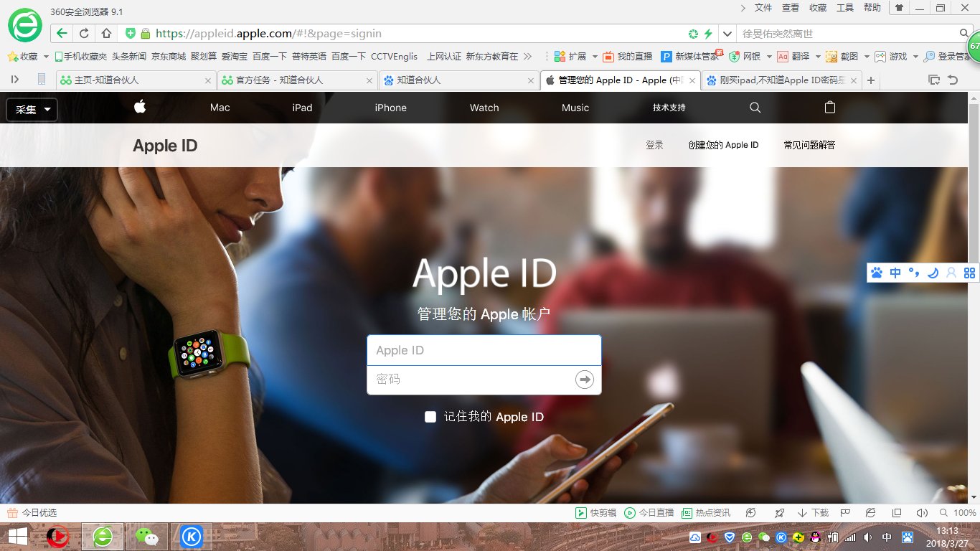Toggle the moon full-width mode
The width and height of the screenshot is (980, 551).
[x=933, y=273]
